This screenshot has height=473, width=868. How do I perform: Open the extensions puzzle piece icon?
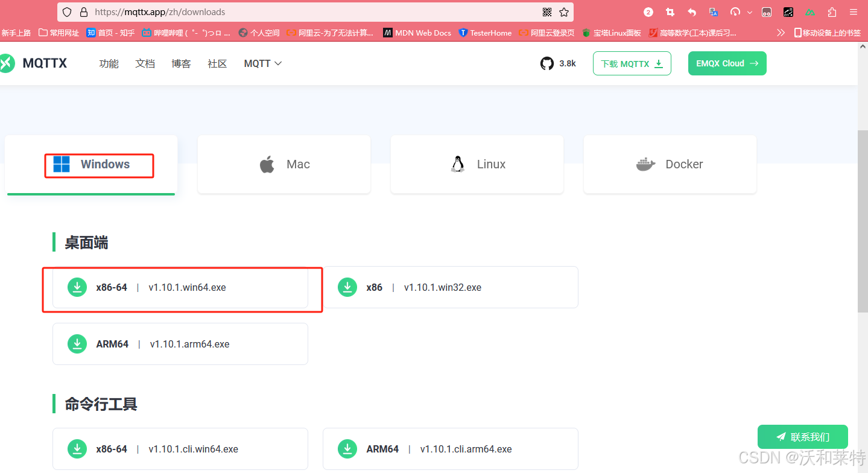pyautogui.click(x=832, y=12)
